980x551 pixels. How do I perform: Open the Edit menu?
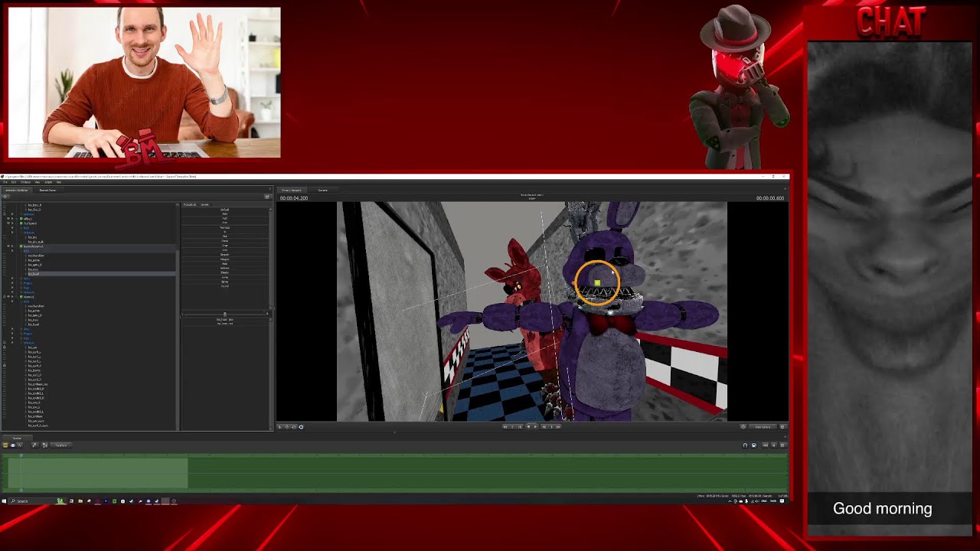click(14, 182)
